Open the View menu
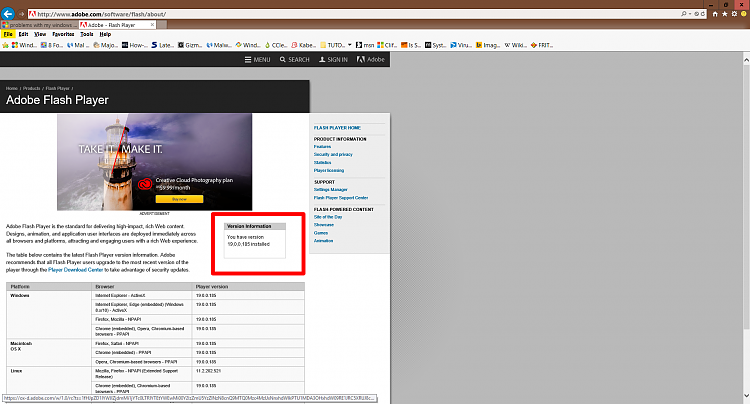The image size is (750, 404). tap(40, 34)
